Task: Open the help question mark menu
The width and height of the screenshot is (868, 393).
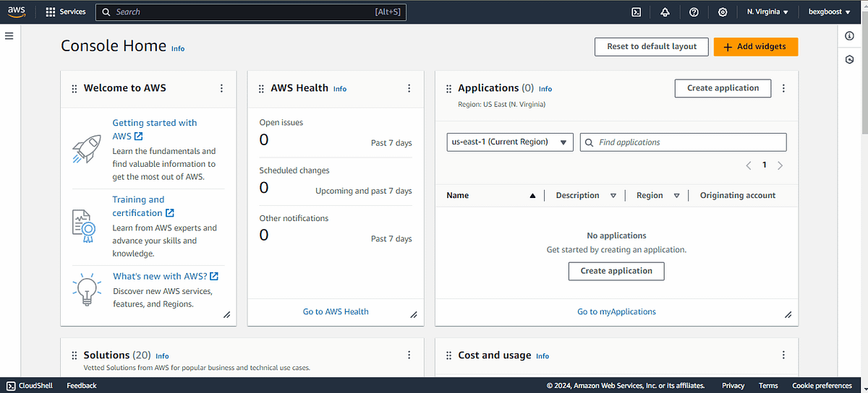Action: (694, 12)
